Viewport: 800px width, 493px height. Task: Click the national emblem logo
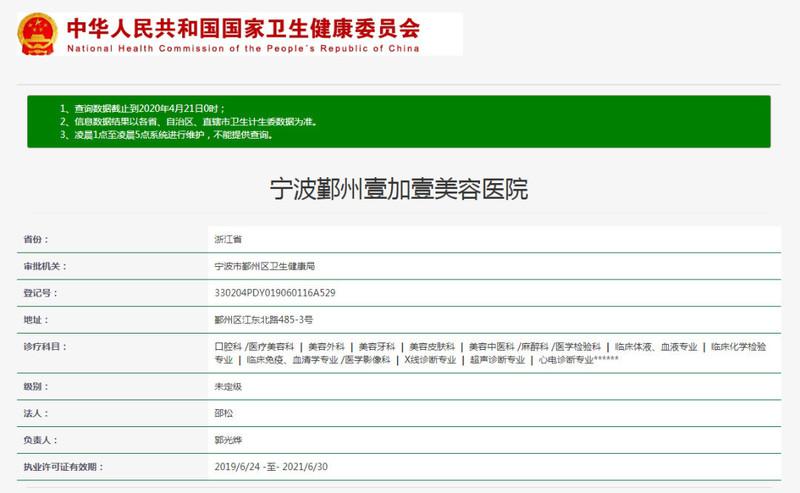tap(37, 34)
